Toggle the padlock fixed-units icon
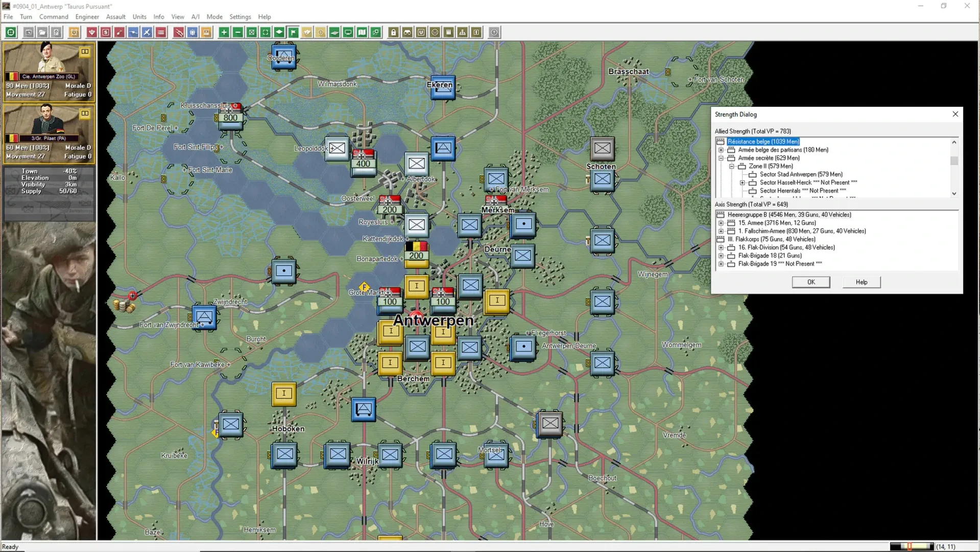 tap(393, 32)
